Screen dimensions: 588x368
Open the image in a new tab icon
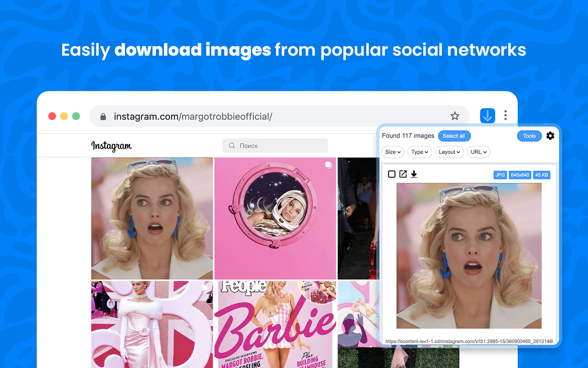403,174
